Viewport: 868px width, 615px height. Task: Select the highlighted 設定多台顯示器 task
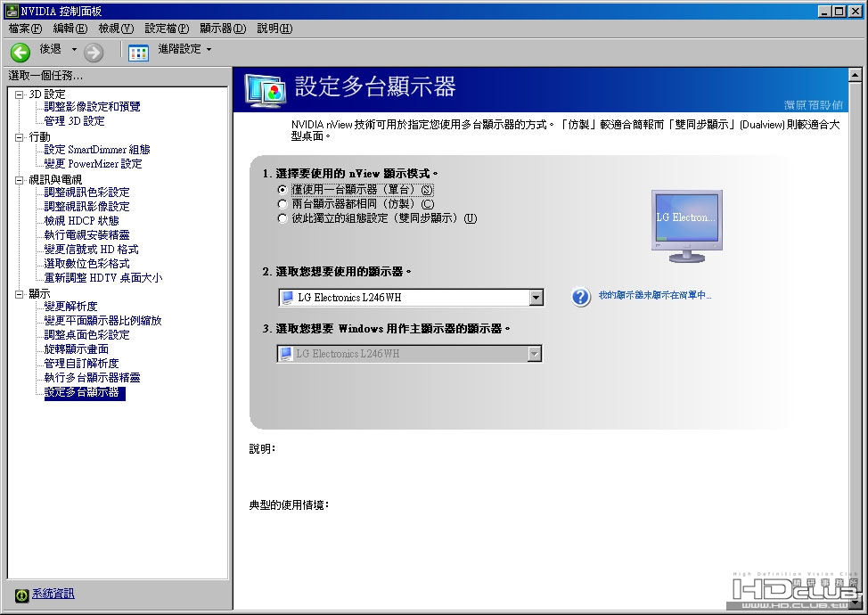85,392
